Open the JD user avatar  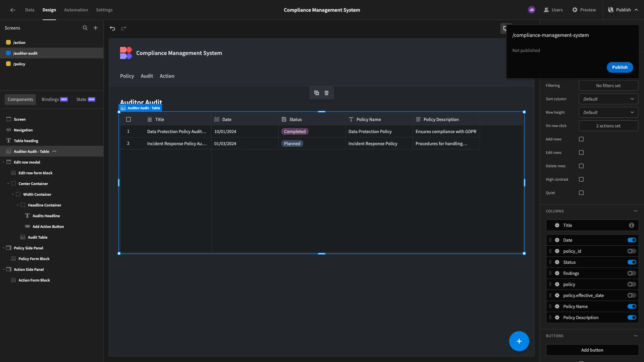[531, 10]
